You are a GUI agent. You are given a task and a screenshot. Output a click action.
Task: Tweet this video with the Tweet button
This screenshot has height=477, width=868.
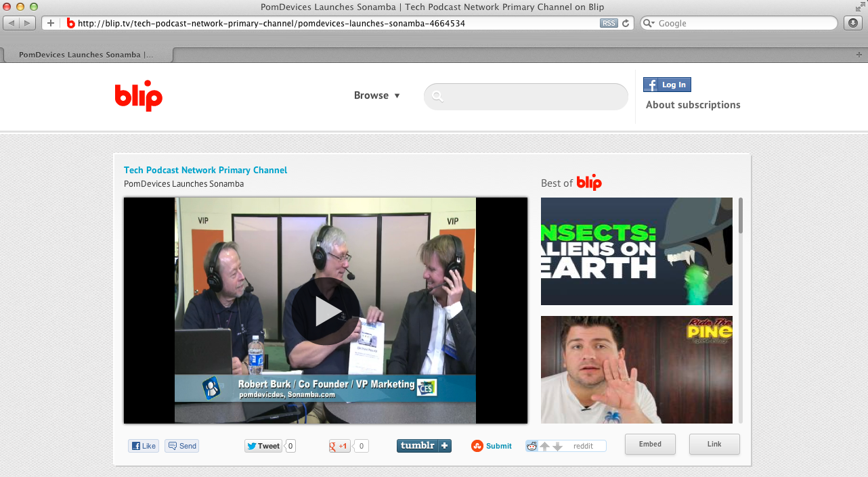coord(263,446)
